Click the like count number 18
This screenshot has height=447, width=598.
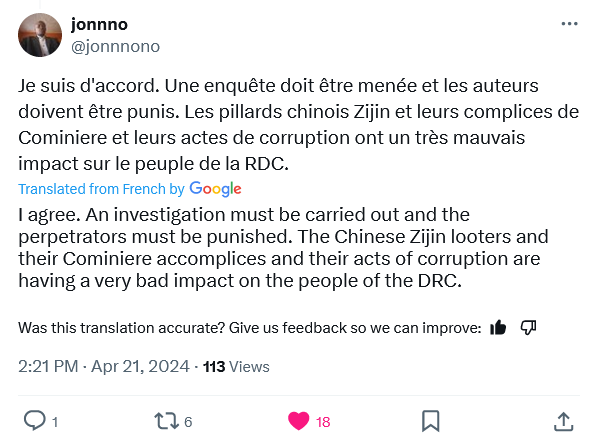coord(323,422)
